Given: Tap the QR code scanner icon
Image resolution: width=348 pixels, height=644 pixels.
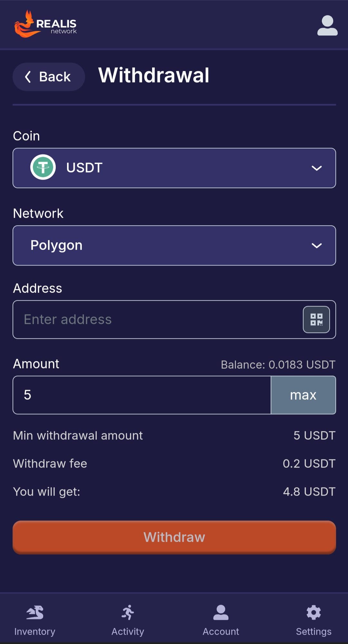Looking at the screenshot, I should point(316,319).
